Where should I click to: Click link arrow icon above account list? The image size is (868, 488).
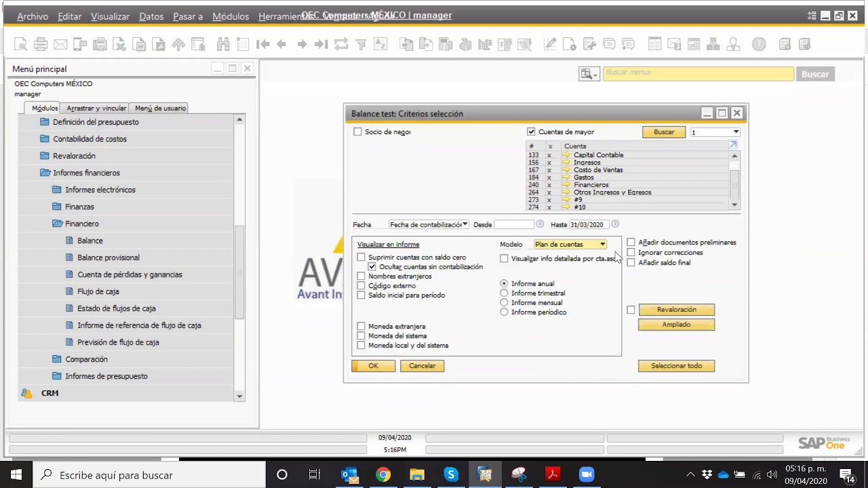(733, 145)
